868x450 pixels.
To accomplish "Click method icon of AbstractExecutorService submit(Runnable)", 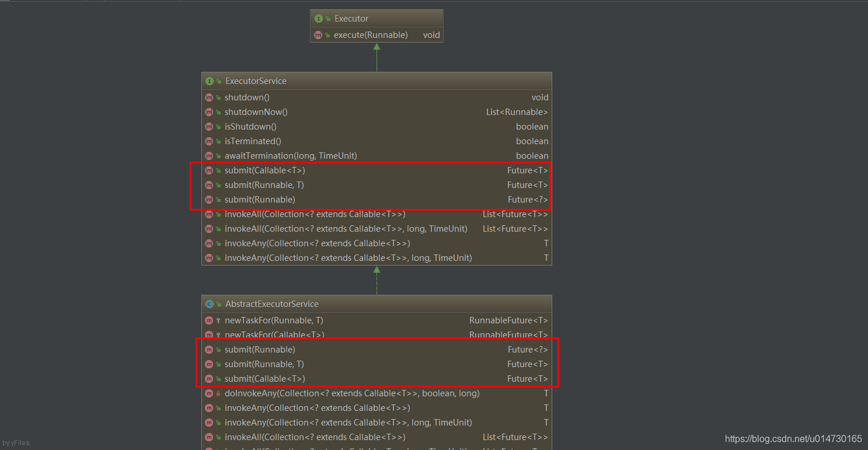I will click(209, 350).
